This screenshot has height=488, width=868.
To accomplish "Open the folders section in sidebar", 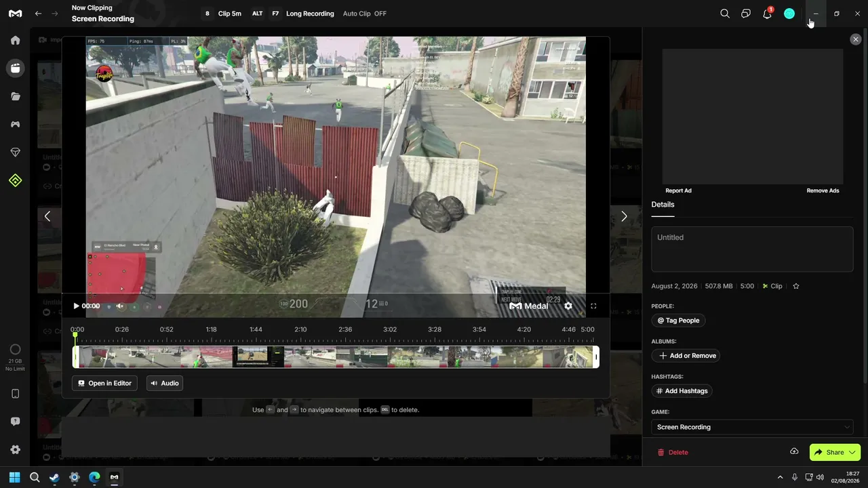I will tap(15, 96).
